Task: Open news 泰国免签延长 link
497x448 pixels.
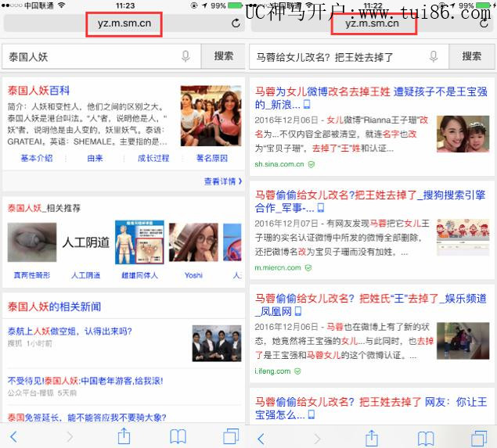Action: [x=87, y=418]
